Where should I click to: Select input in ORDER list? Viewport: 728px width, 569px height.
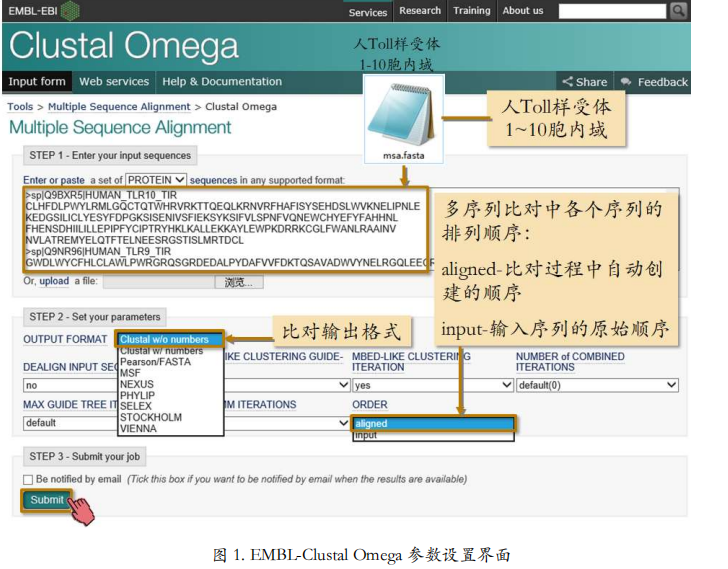tap(433, 435)
